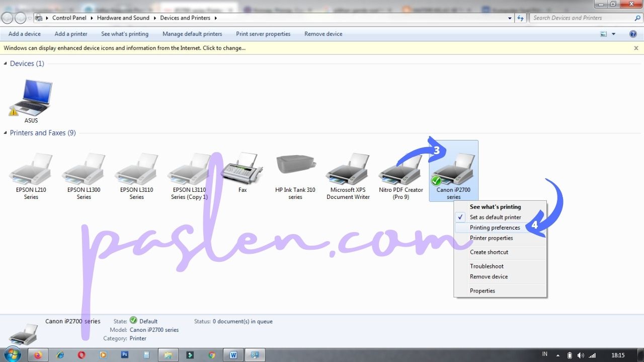Select the EPSON L3110 Series printer
This screenshot has width=644, height=362.
coord(136,169)
